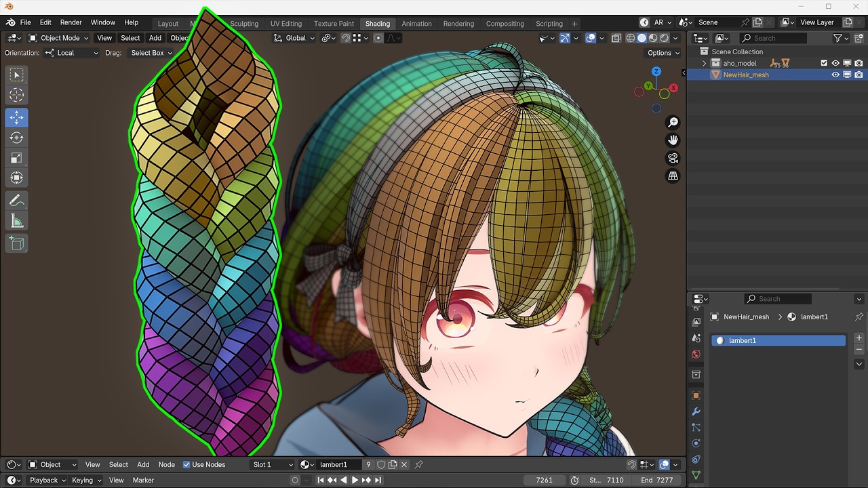Screen dimensions: 868x488
Task: Disable NewHair_mesh in renders camera icon
Action: coord(859,75)
